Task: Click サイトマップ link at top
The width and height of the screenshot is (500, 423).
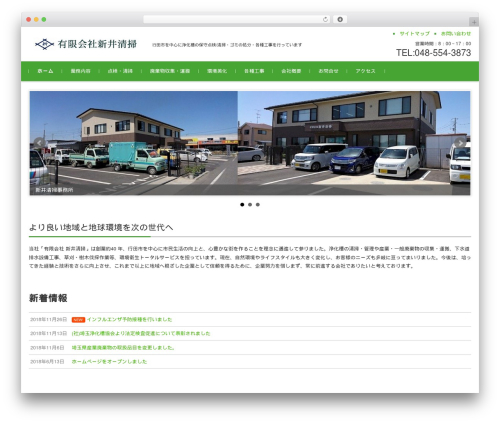Action: (414, 34)
